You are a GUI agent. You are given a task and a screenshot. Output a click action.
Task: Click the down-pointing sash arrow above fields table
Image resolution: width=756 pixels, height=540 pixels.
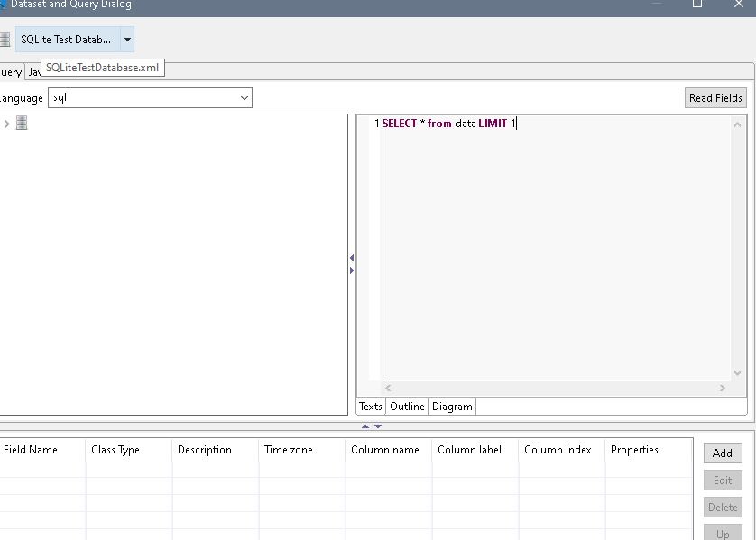click(x=378, y=426)
